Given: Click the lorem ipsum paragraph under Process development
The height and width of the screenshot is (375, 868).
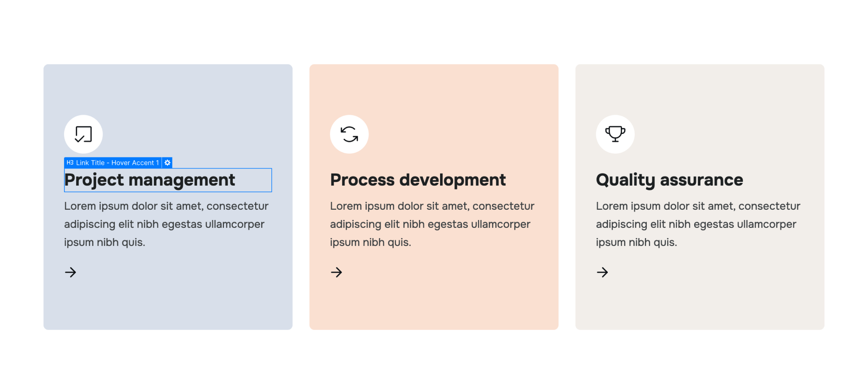Looking at the screenshot, I should pyautogui.click(x=432, y=224).
